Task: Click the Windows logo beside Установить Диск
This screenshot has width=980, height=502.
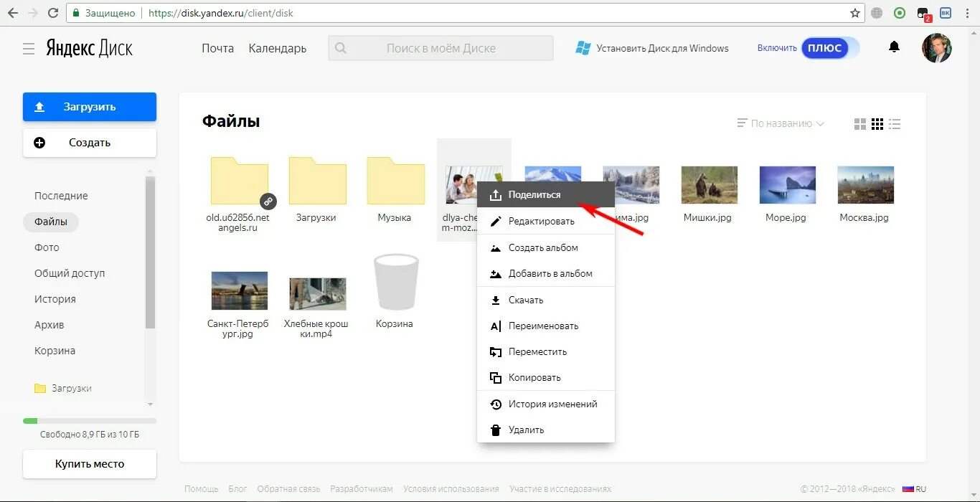Action: [583, 47]
